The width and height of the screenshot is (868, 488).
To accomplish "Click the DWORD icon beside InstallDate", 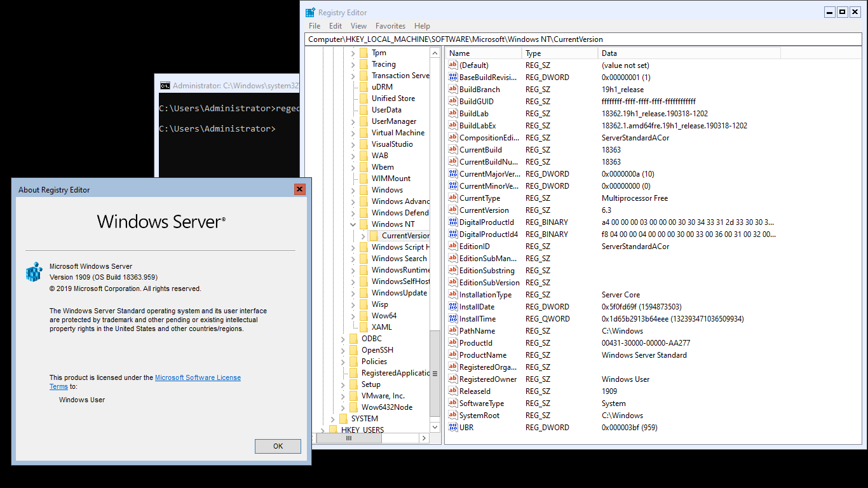I will [453, 306].
